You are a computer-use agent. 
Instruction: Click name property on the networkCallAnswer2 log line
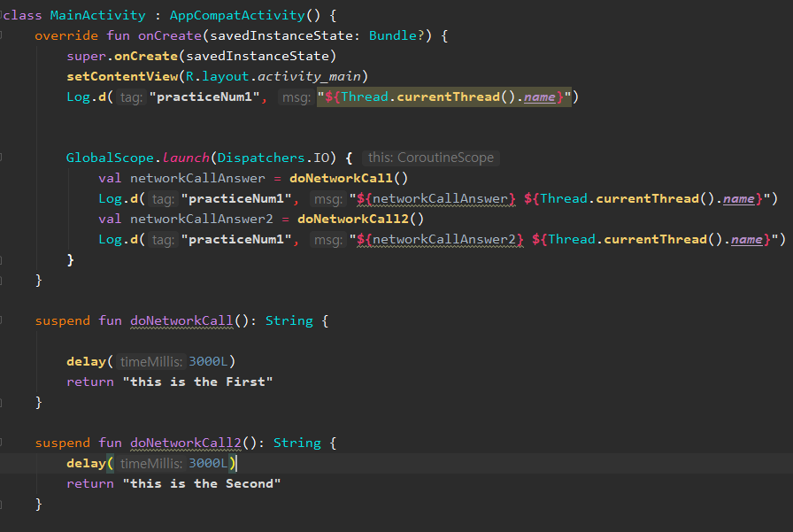click(746, 239)
